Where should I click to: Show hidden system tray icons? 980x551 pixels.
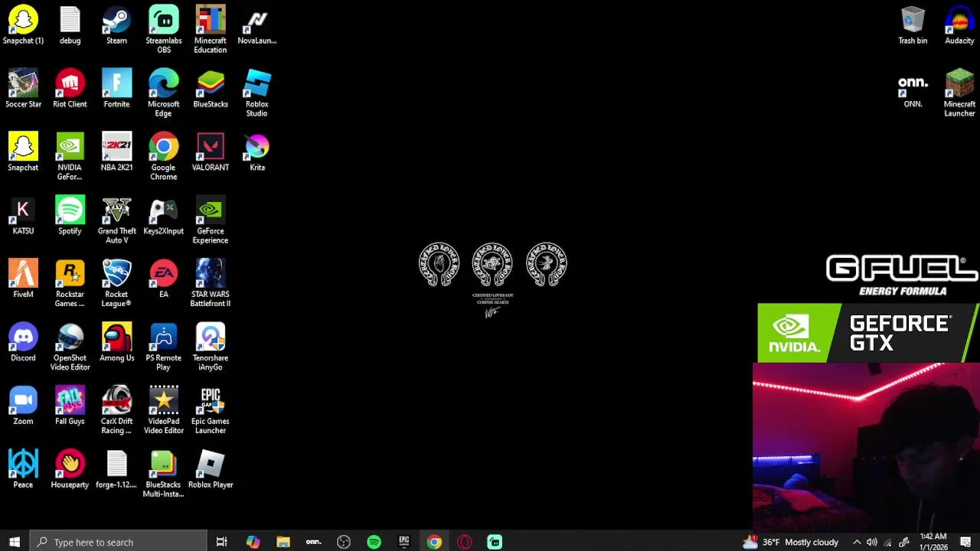click(857, 542)
